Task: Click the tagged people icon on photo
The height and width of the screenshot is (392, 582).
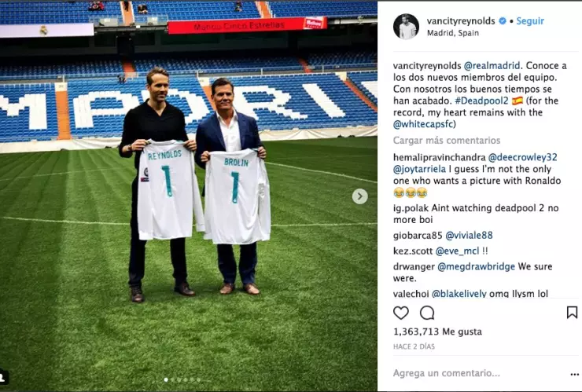Action: point(4,378)
